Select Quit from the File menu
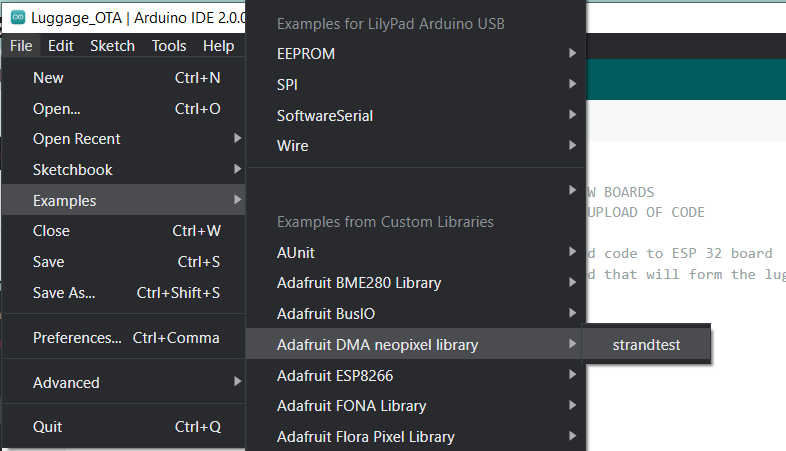The width and height of the screenshot is (786, 451). (x=124, y=427)
